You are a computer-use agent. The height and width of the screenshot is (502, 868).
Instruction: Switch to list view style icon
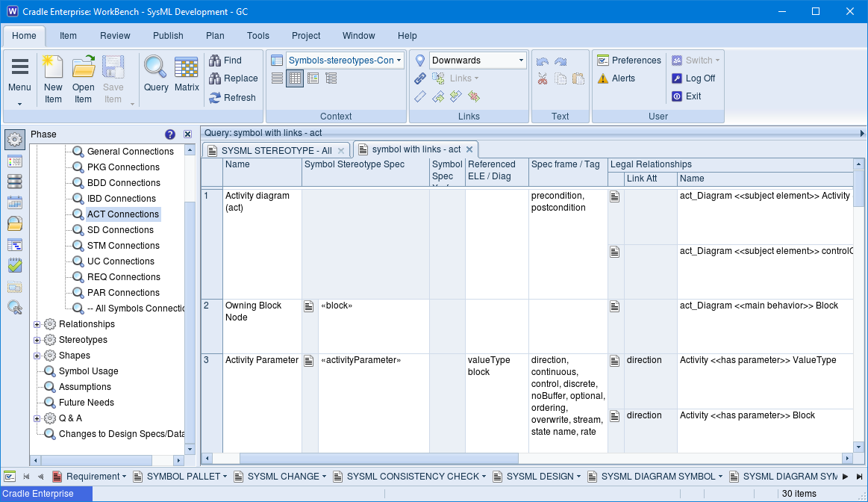278,78
